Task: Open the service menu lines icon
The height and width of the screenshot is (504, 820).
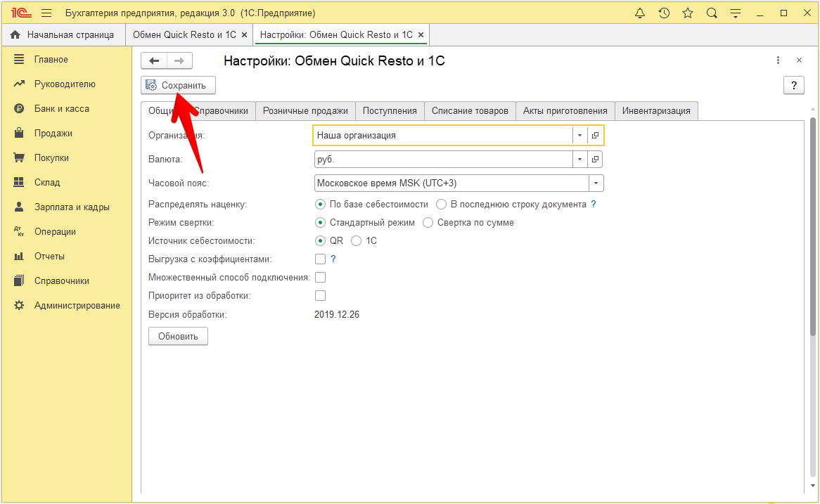Action: pyautogui.click(x=736, y=13)
